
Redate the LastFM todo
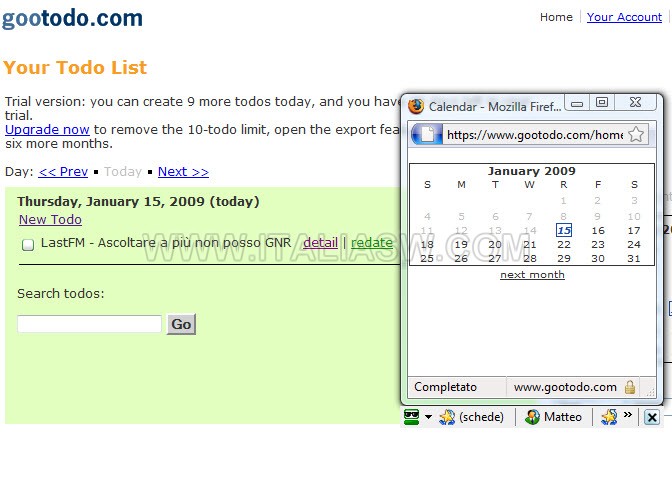[372, 243]
